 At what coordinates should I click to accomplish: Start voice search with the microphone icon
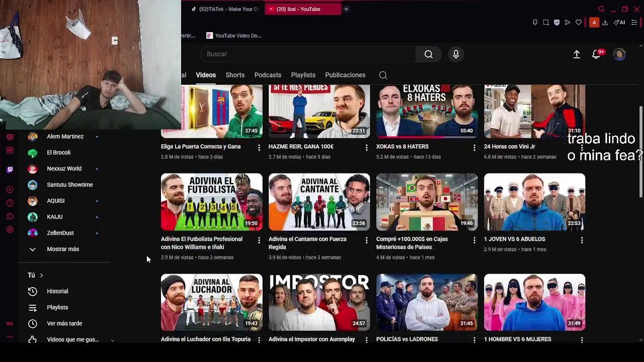(456, 54)
